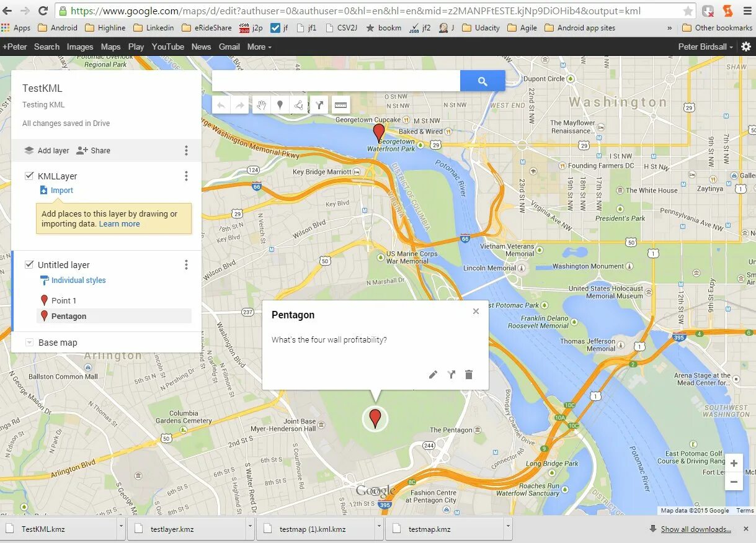Open the Learn more link
The width and height of the screenshot is (756, 543).
(x=120, y=224)
